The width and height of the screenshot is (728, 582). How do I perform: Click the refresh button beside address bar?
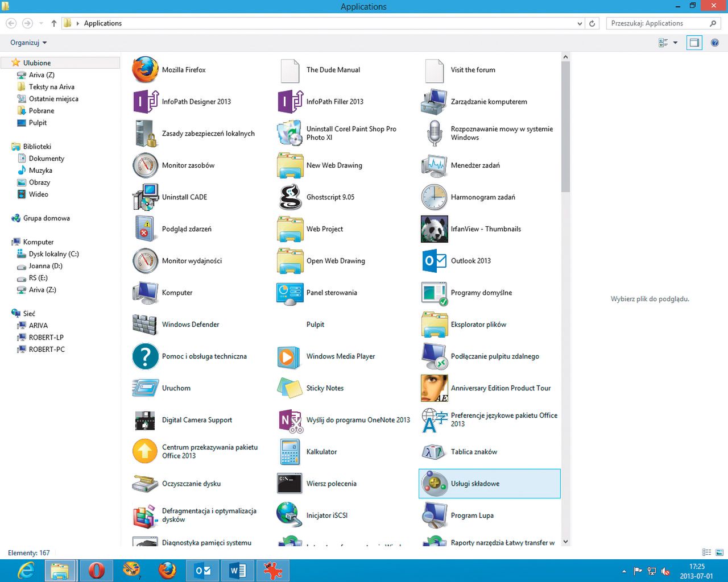click(592, 23)
